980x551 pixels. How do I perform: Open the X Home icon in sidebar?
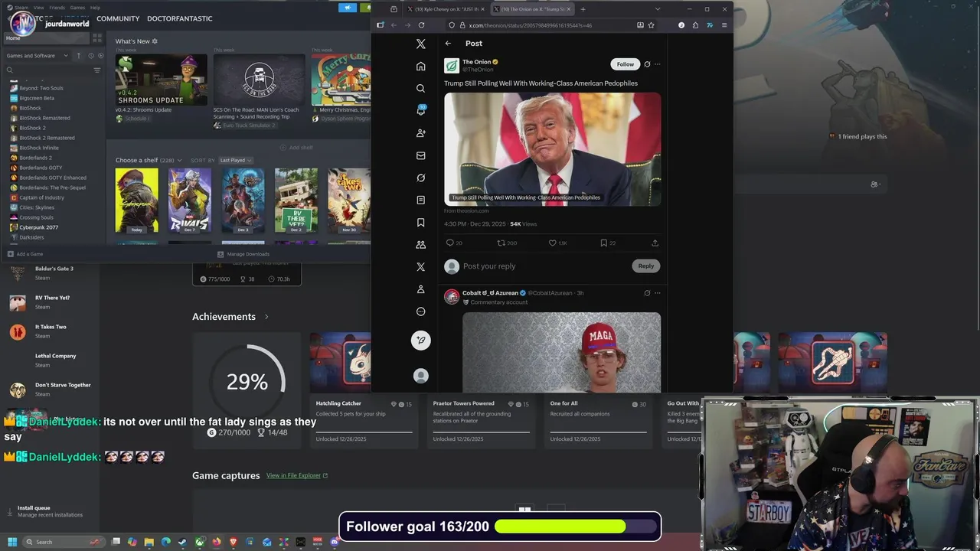click(420, 66)
